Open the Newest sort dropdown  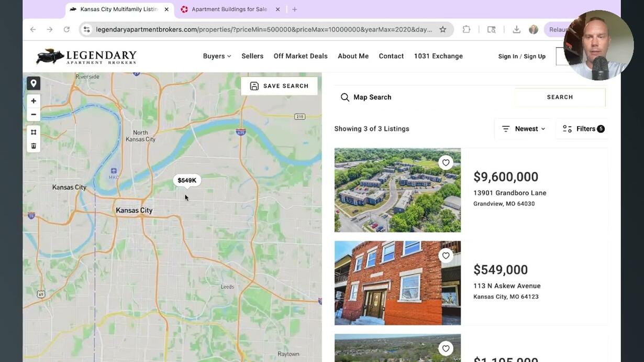coord(524,129)
